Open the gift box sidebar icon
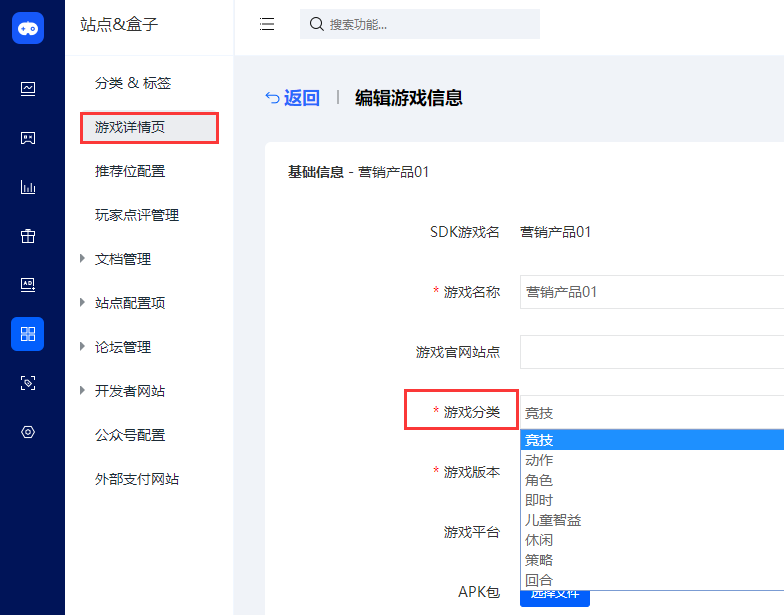The image size is (784, 615). tap(28, 236)
